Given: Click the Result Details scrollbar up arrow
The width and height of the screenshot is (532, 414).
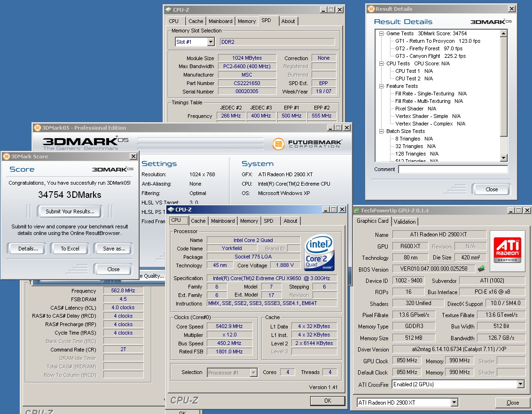Looking at the screenshot, I should pyautogui.click(x=504, y=33).
